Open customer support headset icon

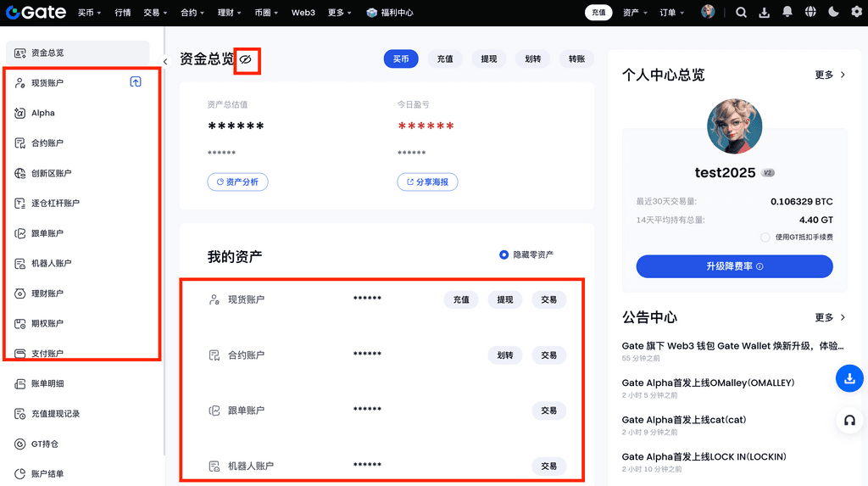coord(849,421)
